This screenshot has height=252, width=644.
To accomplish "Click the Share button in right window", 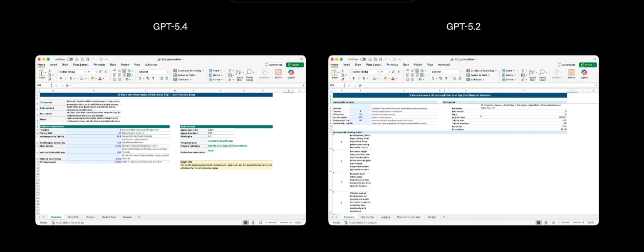I will [x=588, y=65].
